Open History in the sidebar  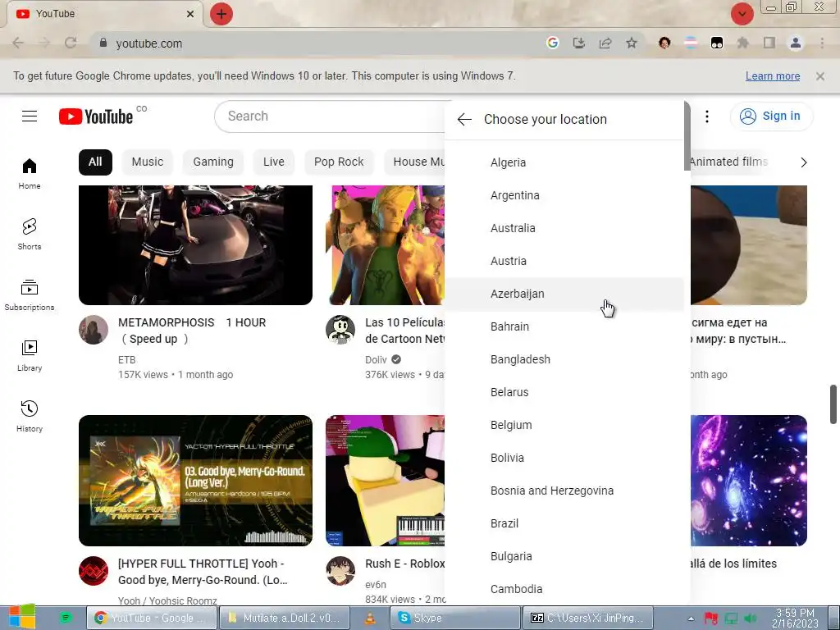(x=30, y=416)
